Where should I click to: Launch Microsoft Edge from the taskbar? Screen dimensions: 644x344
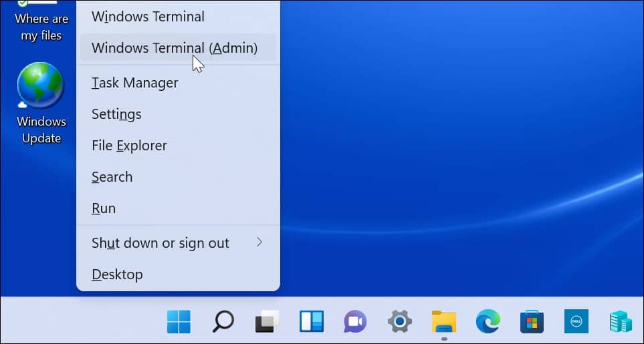pyautogui.click(x=488, y=321)
